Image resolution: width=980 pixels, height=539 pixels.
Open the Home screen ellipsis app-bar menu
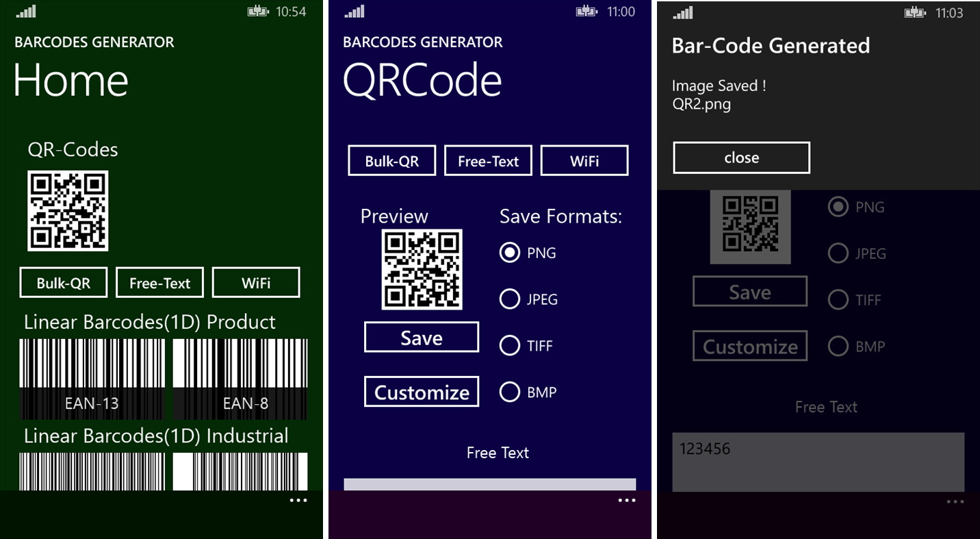pyautogui.click(x=298, y=501)
